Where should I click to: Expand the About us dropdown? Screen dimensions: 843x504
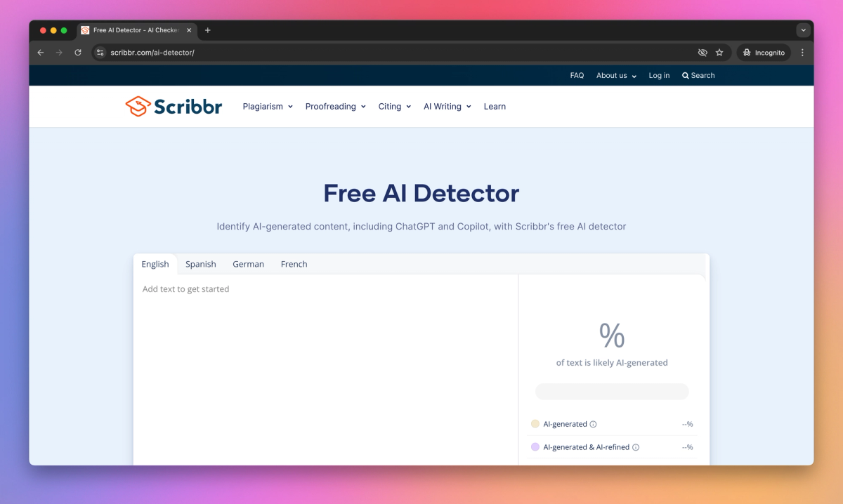pos(616,75)
